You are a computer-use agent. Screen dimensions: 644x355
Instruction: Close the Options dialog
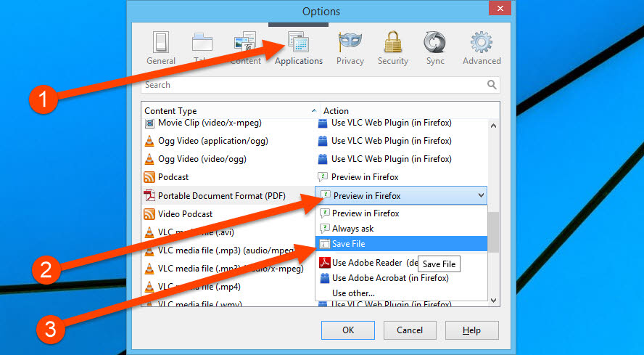(500, 8)
